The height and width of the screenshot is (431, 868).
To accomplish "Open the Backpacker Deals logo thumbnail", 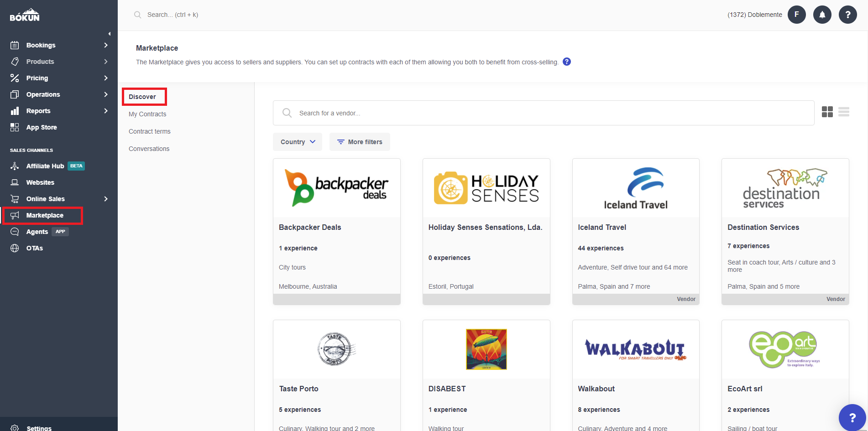I will [x=337, y=188].
